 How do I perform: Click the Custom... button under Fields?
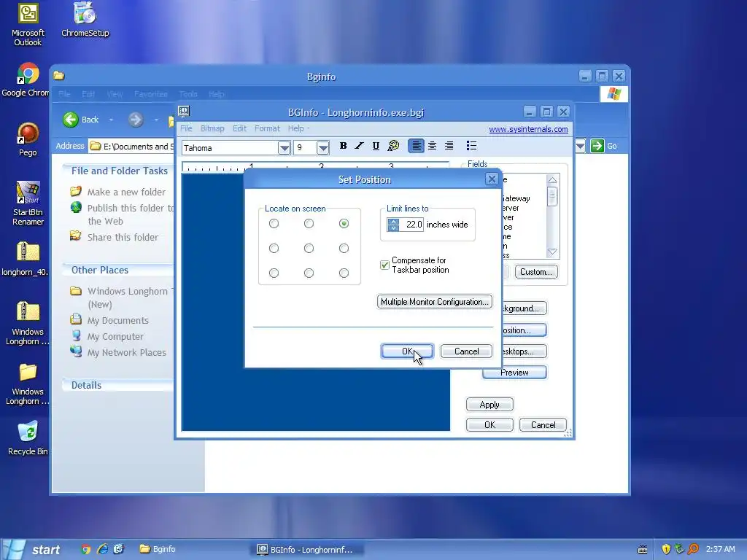click(x=536, y=271)
